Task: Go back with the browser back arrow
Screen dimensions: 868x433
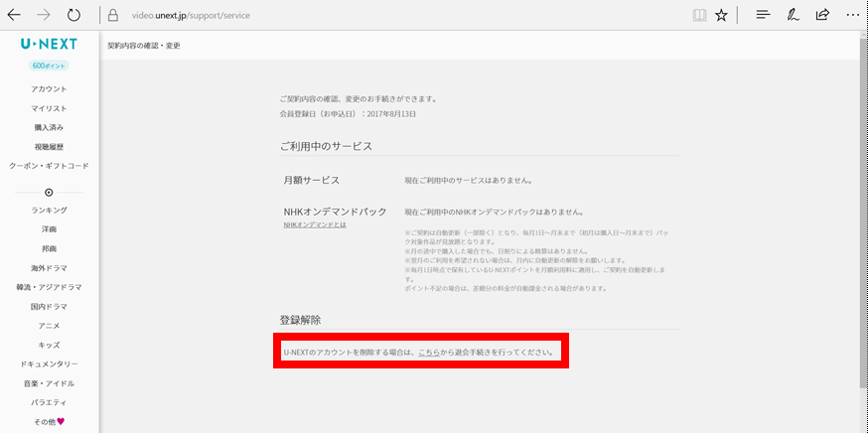Action: coord(14,15)
